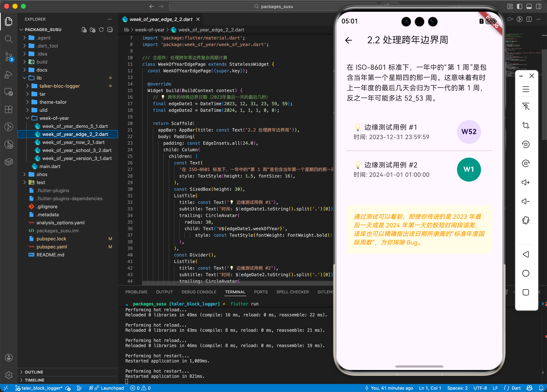Image resolution: width=547 pixels, height=392 pixels.
Task: Open the Extensions view
Action: 9,109
